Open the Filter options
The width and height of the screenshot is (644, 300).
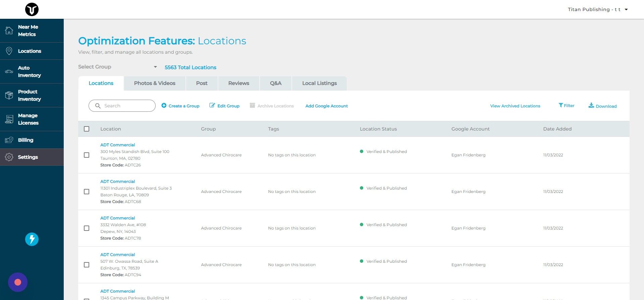pos(566,106)
